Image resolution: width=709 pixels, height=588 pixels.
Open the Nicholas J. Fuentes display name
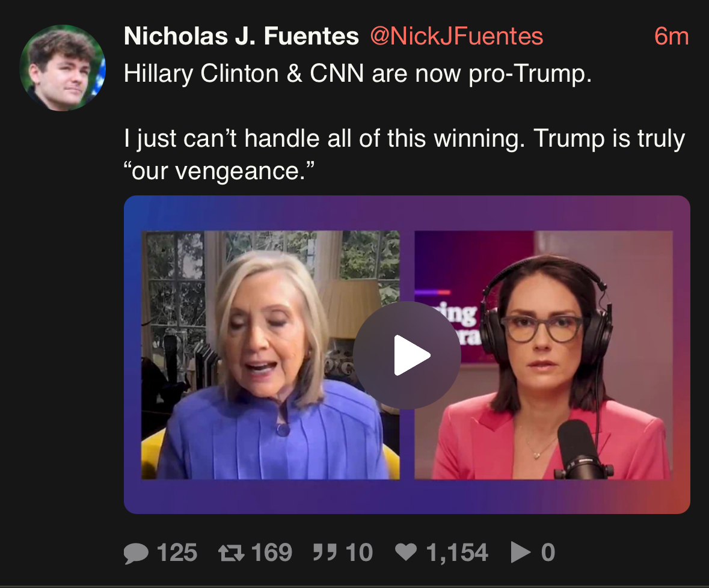[x=242, y=36]
